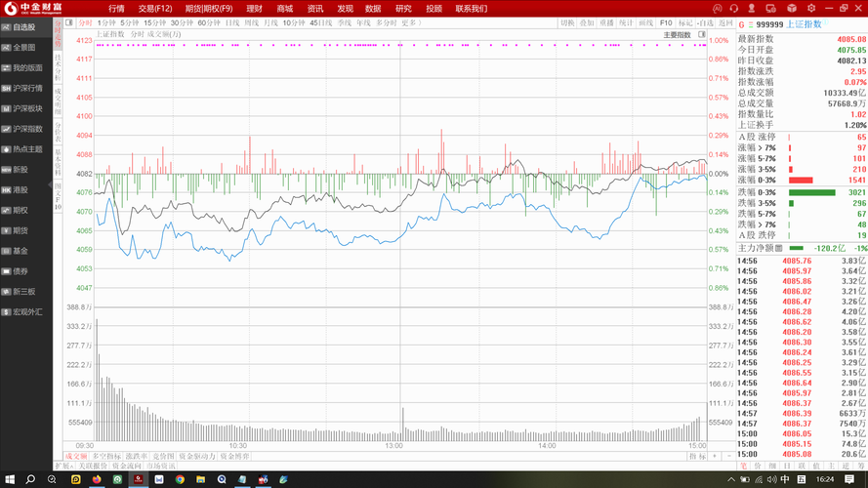Viewport: 868px width, 488px height.
Task: Switch to 资金驱动力 indicator tab
Action: click(197, 456)
